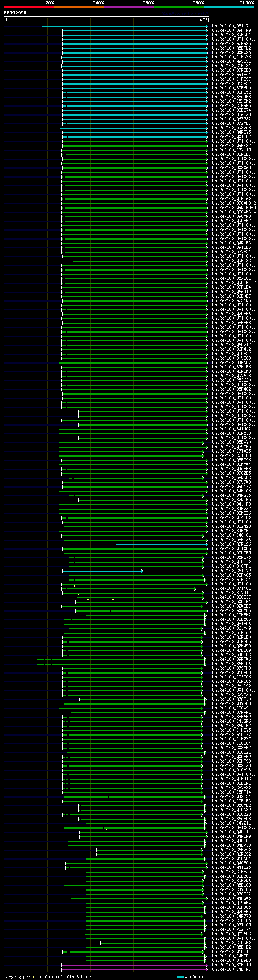Select hit label UniRef100_Q22498
This screenshot has width=258, height=980.
(x=231, y=526)
